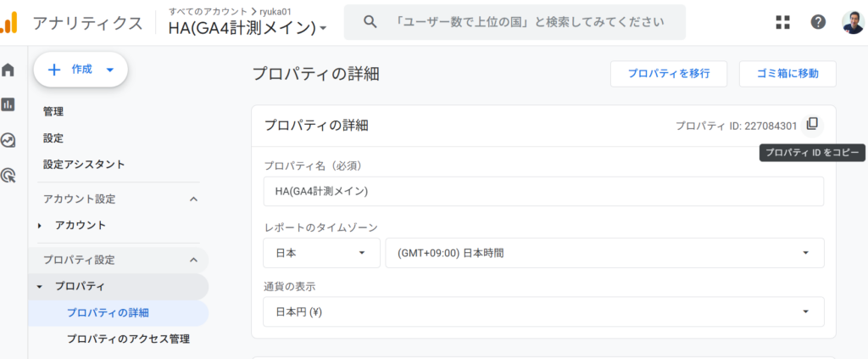Viewport: 868px width, 359px height.
Task: Open the (GMT+09:00) 日本時間 timezone dropdown
Action: tap(604, 253)
